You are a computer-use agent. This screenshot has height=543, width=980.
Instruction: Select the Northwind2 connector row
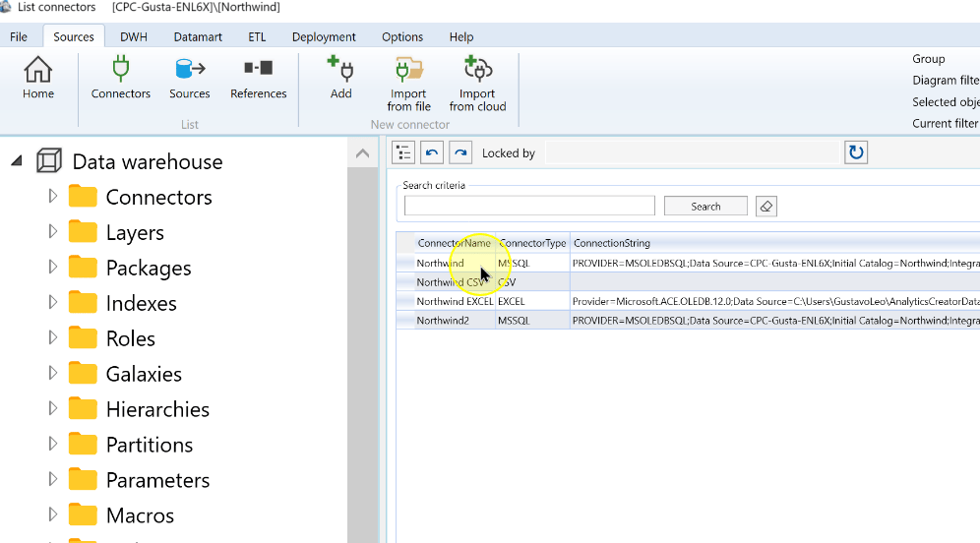(x=688, y=321)
